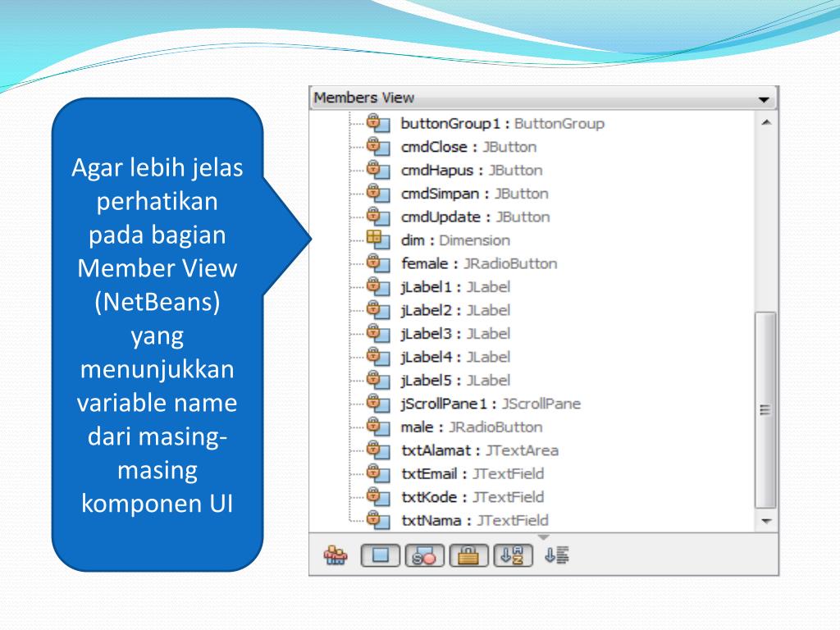Screen dimensions: 840x630
Task: Select the buttonGroup1 : ButtonGroup member
Action: coord(503,124)
